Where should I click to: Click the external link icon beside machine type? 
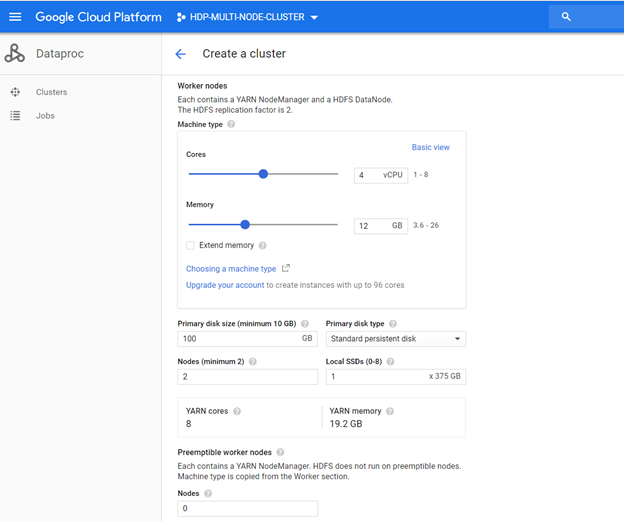pyautogui.click(x=286, y=268)
